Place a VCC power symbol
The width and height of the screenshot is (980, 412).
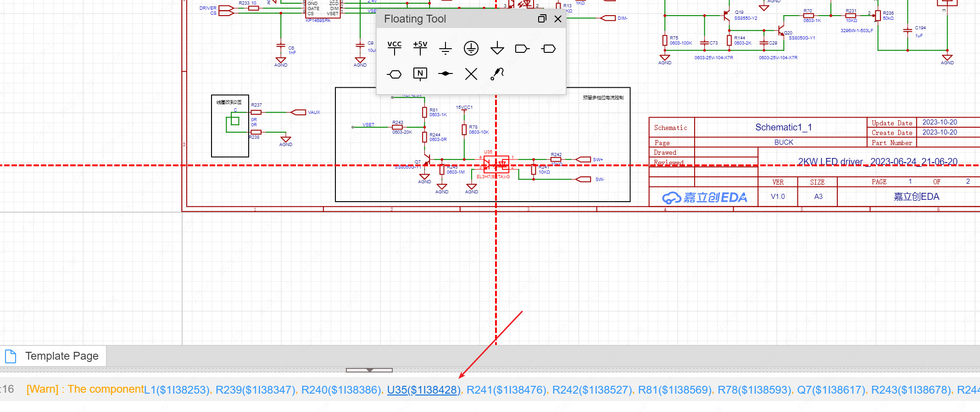click(x=394, y=48)
